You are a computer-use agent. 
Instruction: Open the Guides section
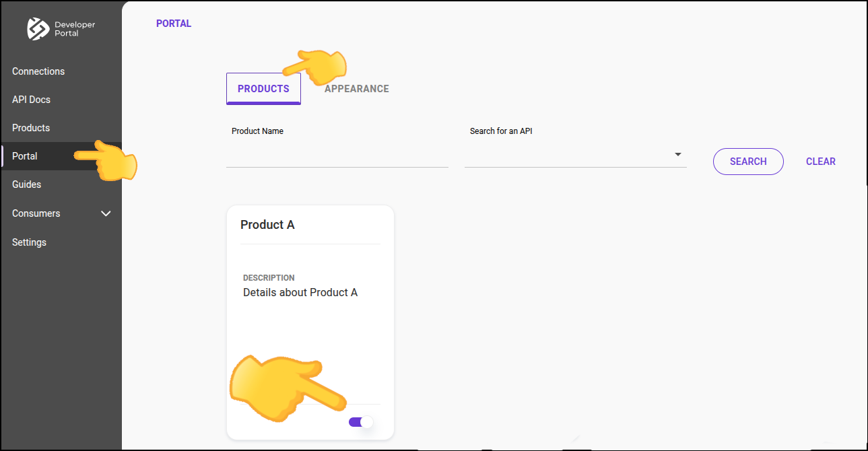click(26, 184)
